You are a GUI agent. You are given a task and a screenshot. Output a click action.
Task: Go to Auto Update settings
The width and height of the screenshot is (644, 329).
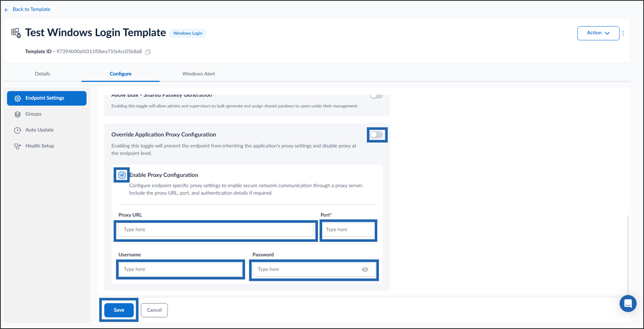47,130
